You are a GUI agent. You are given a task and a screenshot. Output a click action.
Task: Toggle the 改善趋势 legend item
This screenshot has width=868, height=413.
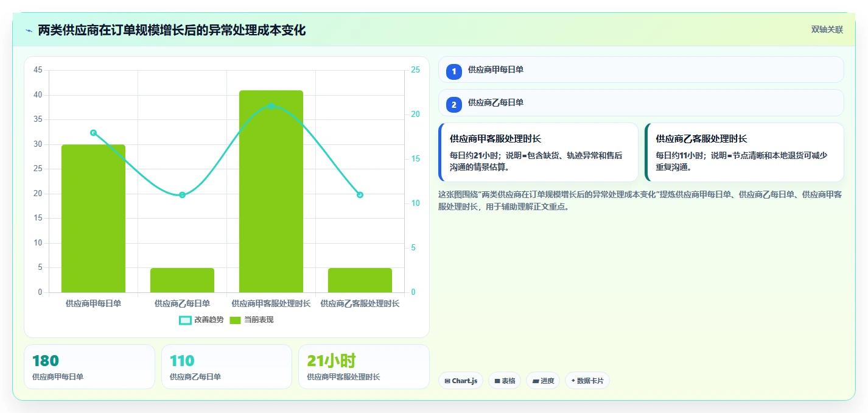coord(201,320)
